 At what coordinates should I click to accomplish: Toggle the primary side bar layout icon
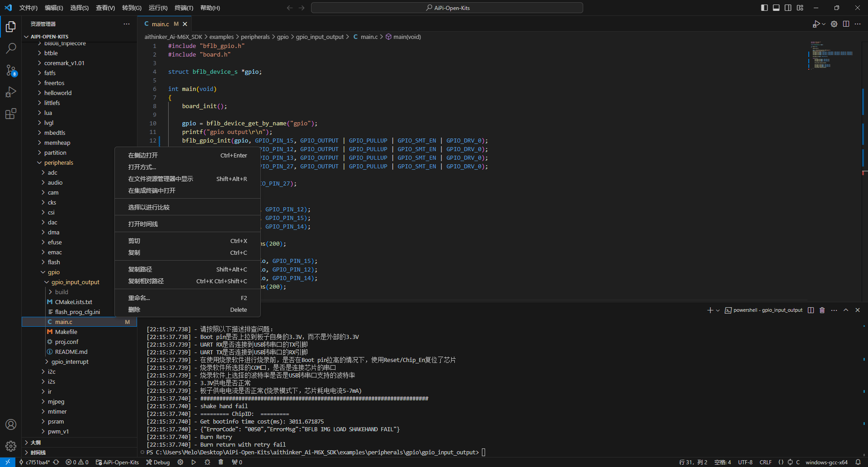764,8
